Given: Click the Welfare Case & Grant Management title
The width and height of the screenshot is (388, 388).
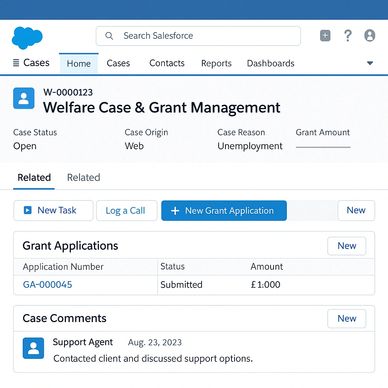Looking at the screenshot, I should (x=162, y=108).
